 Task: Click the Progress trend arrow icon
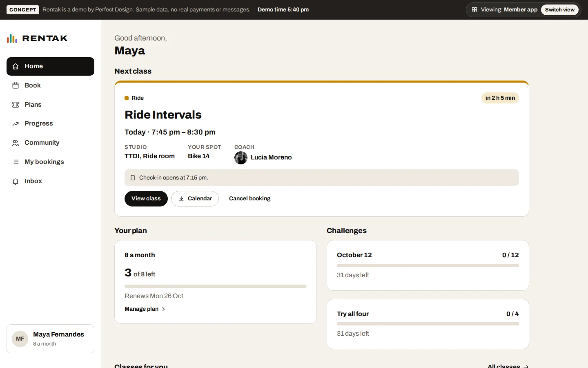pos(16,123)
